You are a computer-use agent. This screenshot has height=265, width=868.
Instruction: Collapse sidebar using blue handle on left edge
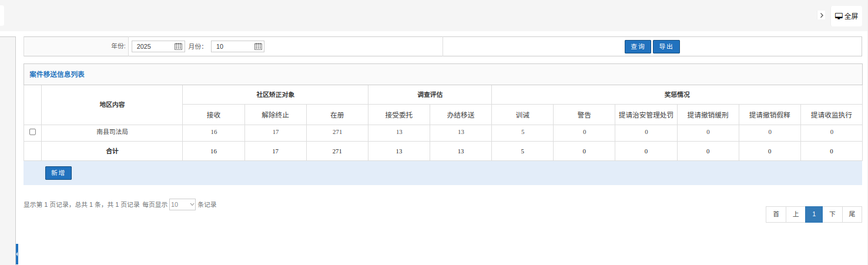(17, 254)
